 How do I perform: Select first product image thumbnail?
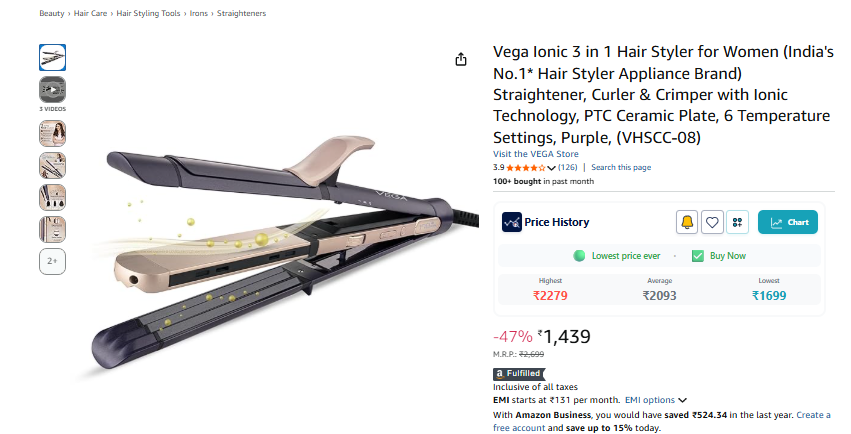[52, 58]
